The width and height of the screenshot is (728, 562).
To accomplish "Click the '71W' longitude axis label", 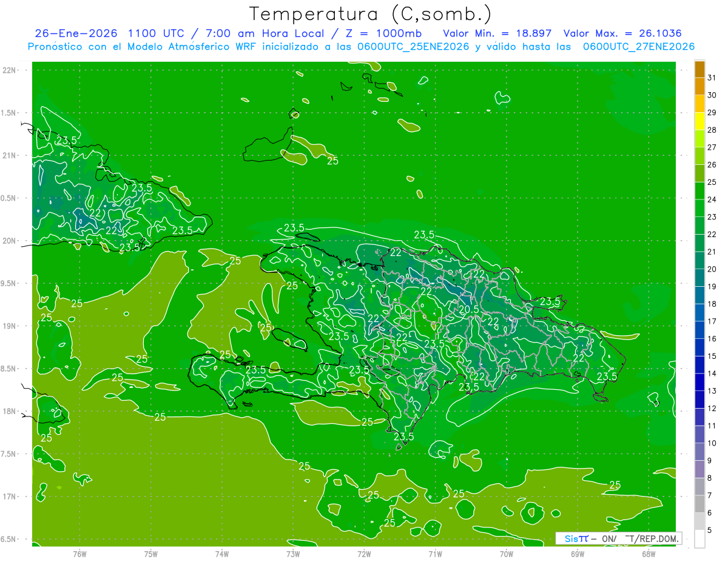I will [x=435, y=554].
